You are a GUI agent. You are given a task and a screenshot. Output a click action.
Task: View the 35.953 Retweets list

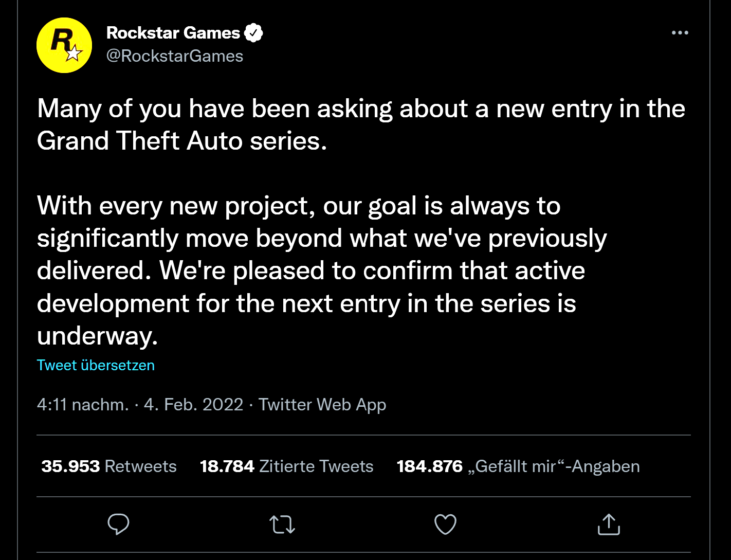coord(108,466)
